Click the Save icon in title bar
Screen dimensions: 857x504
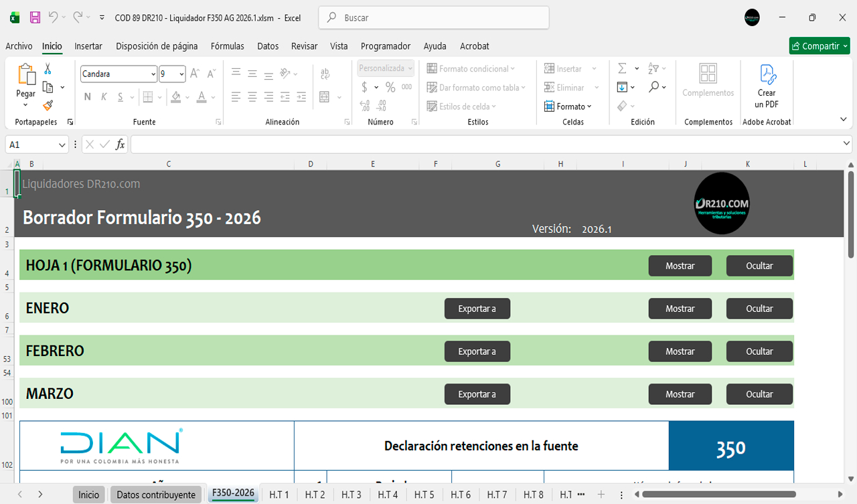tap(35, 18)
